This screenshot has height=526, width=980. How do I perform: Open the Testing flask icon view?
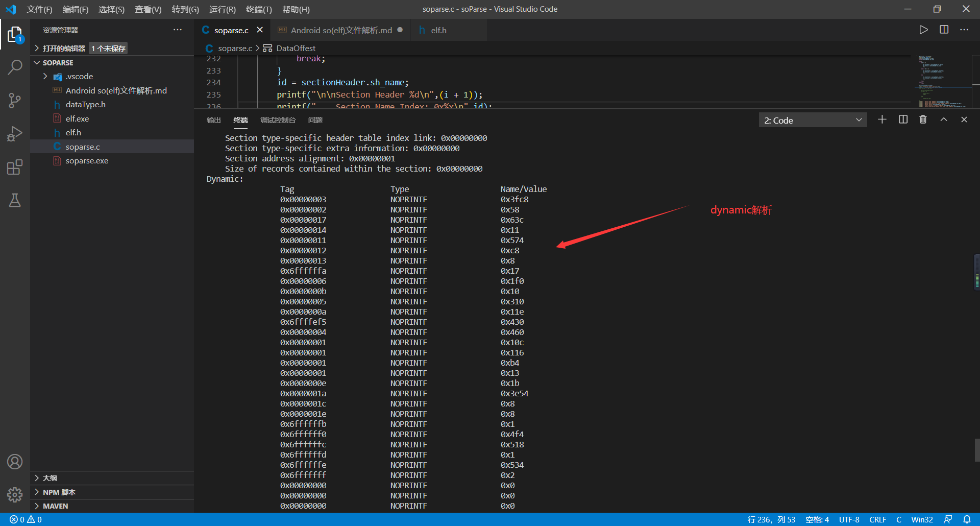tap(15, 200)
